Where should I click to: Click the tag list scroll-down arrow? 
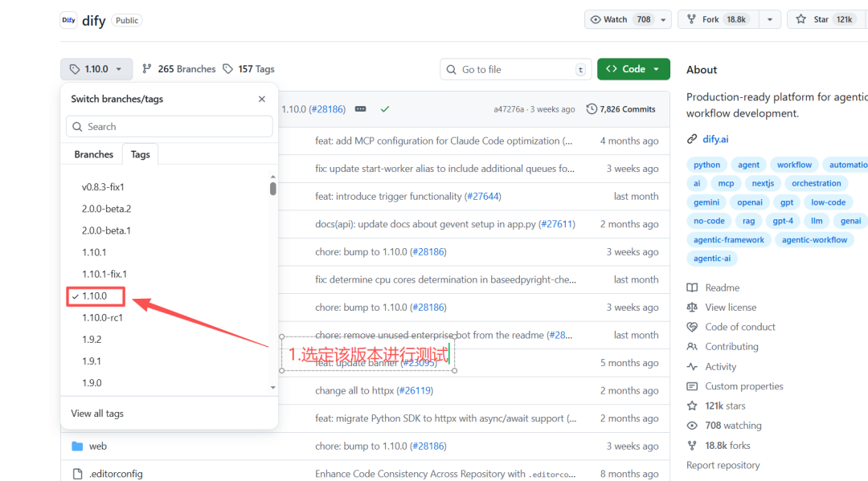click(273, 388)
